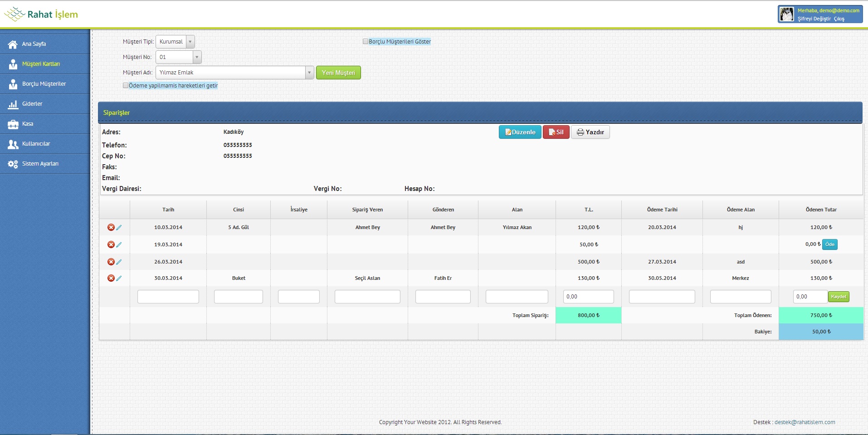Open the destek@rahatislem.com support link

pos(805,422)
